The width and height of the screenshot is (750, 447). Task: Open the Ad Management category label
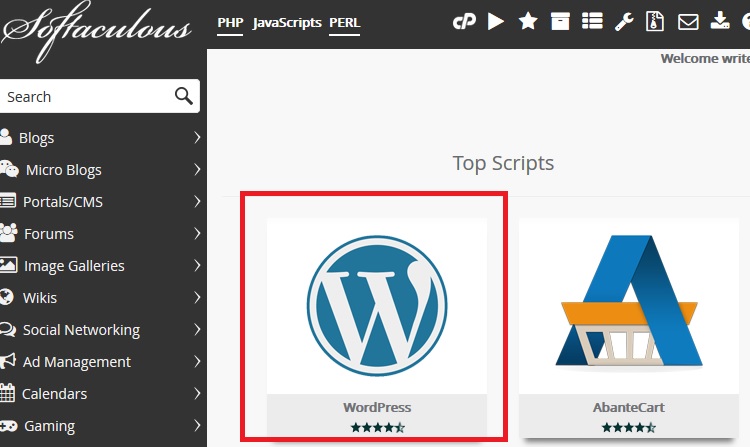point(77,362)
